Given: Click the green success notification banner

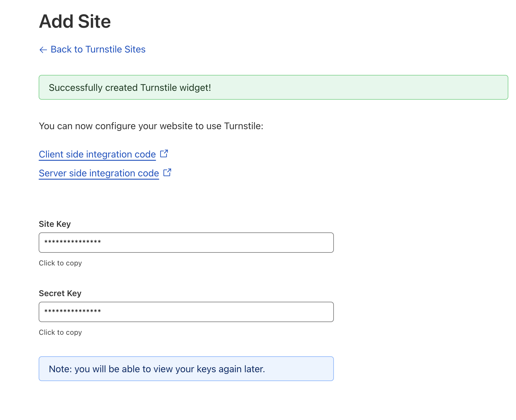Looking at the screenshot, I should [273, 87].
